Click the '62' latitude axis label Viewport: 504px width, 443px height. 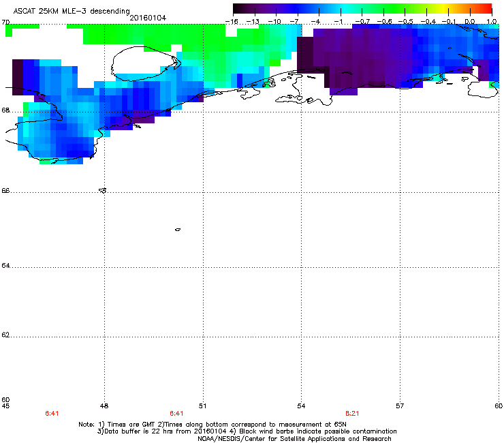coord(5,335)
